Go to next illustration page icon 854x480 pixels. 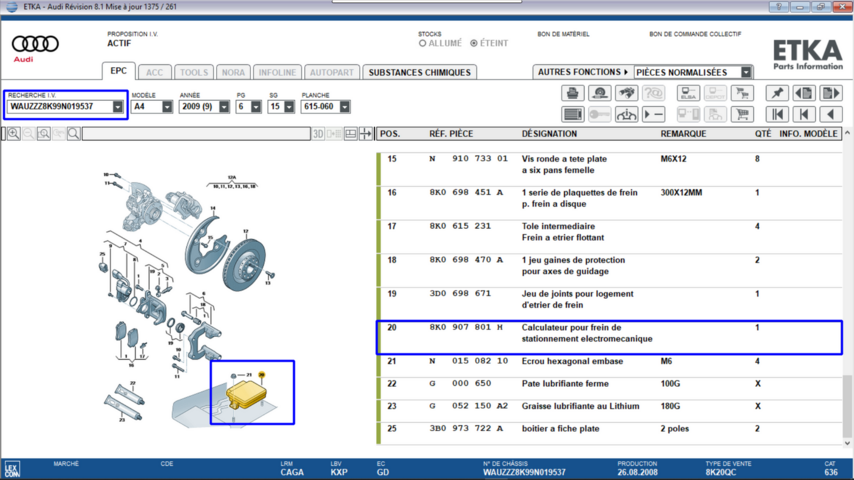point(831,93)
